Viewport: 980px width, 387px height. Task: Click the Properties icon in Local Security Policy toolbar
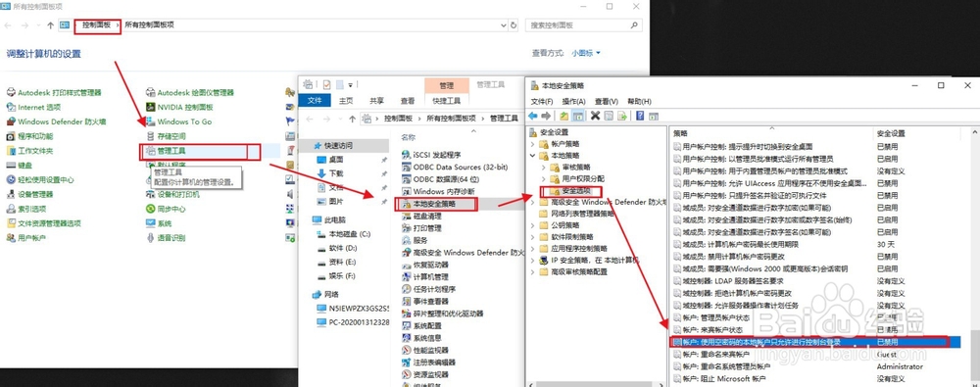[609, 116]
